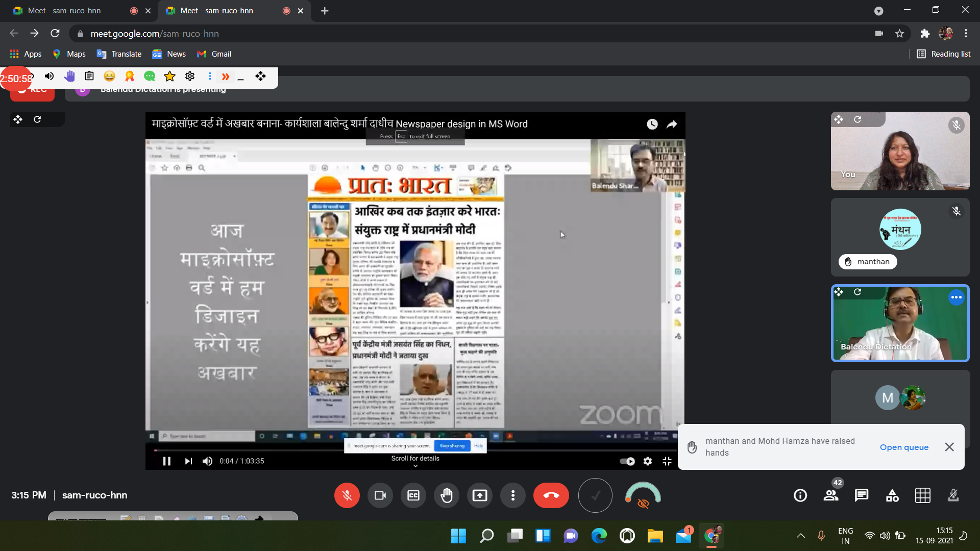Screen dimensions: 980x551
Task: Open the News bookmark
Action: pos(169,54)
